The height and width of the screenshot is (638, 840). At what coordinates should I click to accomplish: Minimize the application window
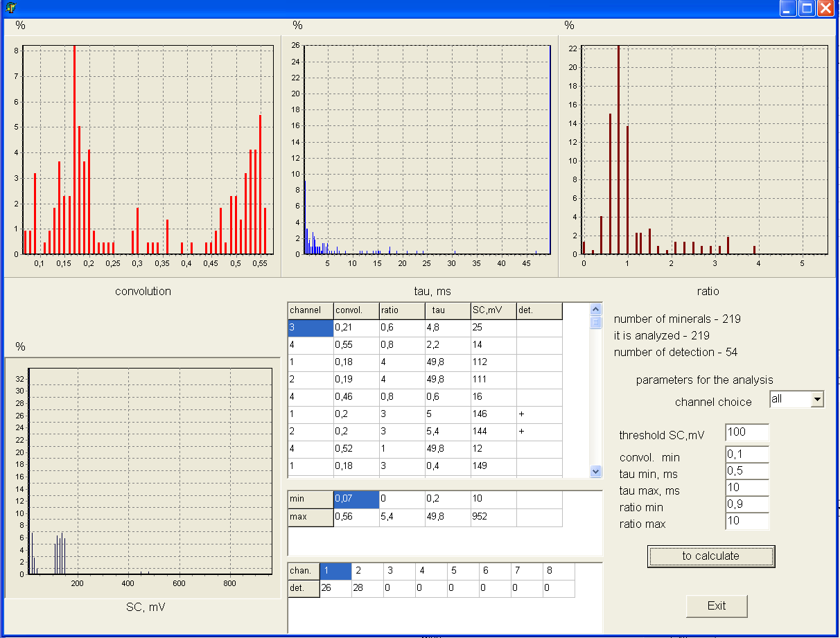(788, 8)
